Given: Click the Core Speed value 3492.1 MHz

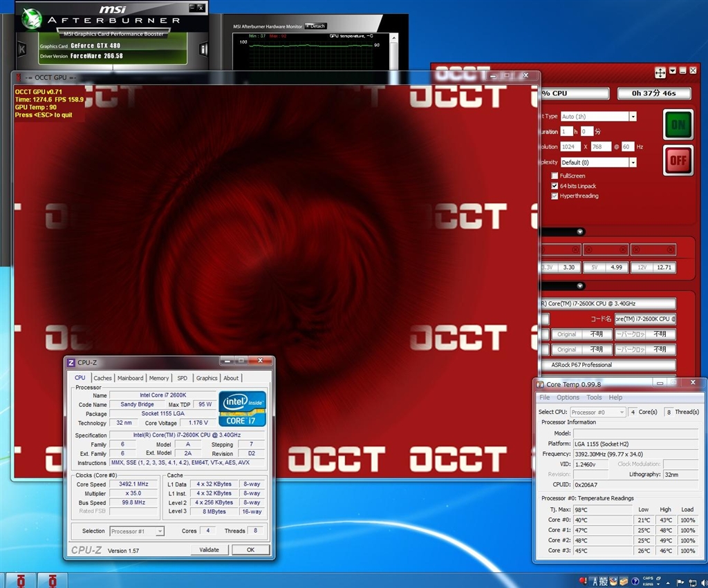Looking at the screenshot, I should (133, 484).
